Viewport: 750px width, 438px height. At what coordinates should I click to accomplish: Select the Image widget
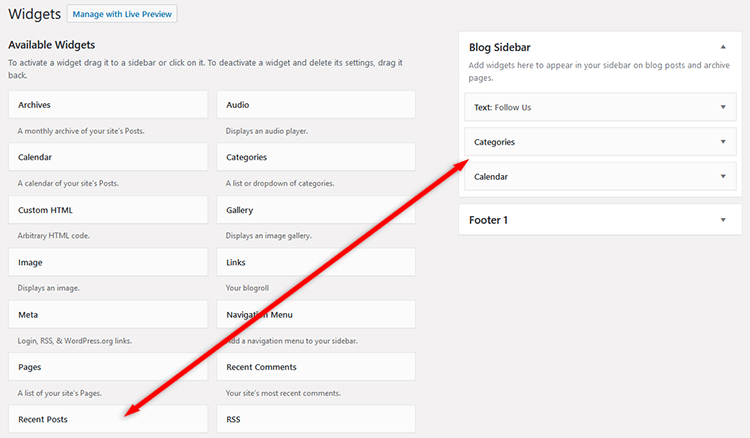tap(108, 262)
